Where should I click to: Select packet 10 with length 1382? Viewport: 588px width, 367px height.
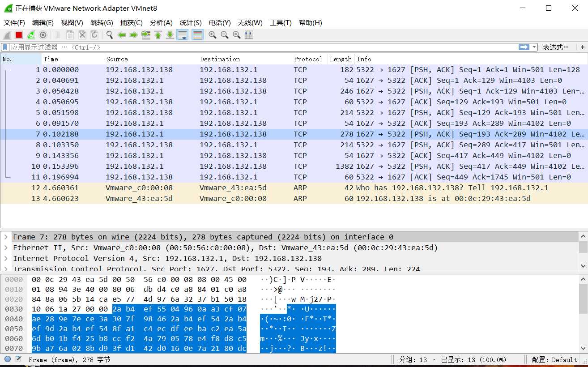click(294, 166)
